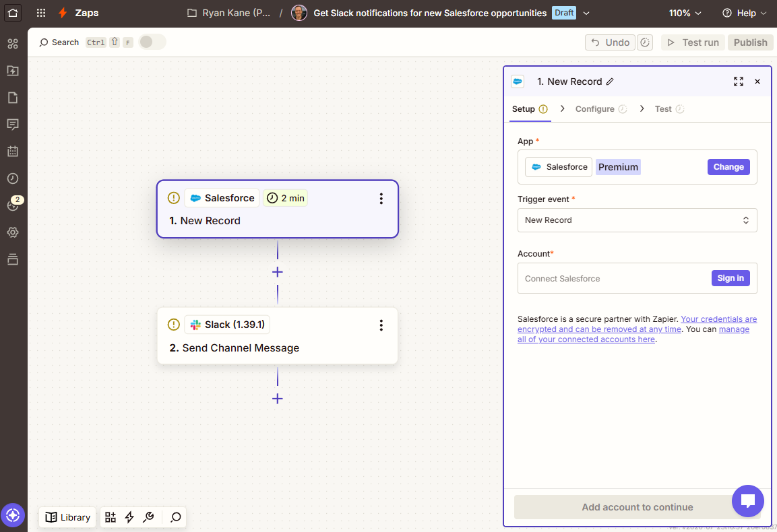This screenshot has width=777, height=532.
Task: Open three-dot menu on Salesforce step
Action: coord(381,199)
